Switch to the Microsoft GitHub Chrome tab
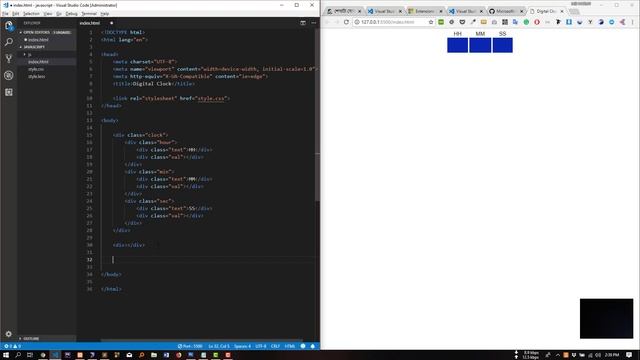Viewport: 640px width, 360px height. pos(506,11)
